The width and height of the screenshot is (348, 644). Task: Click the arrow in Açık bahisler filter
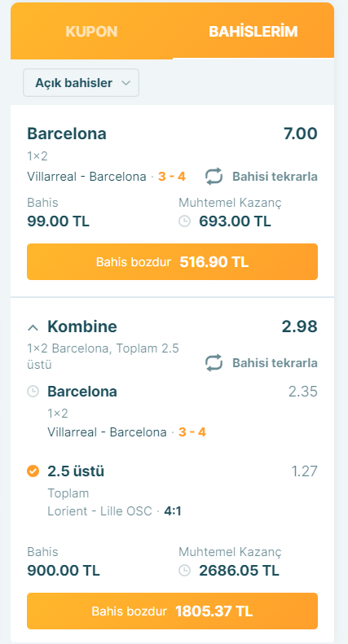pos(126,83)
